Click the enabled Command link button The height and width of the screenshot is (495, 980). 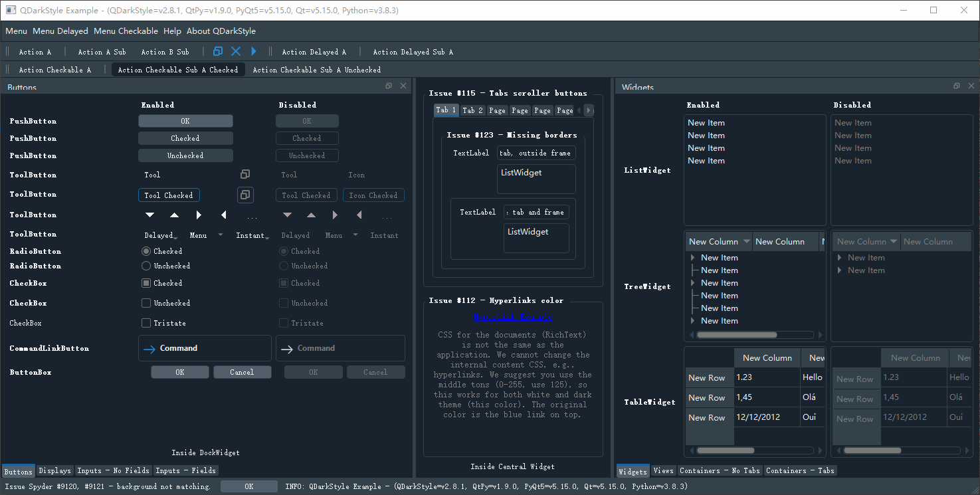pyautogui.click(x=205, y=348)
